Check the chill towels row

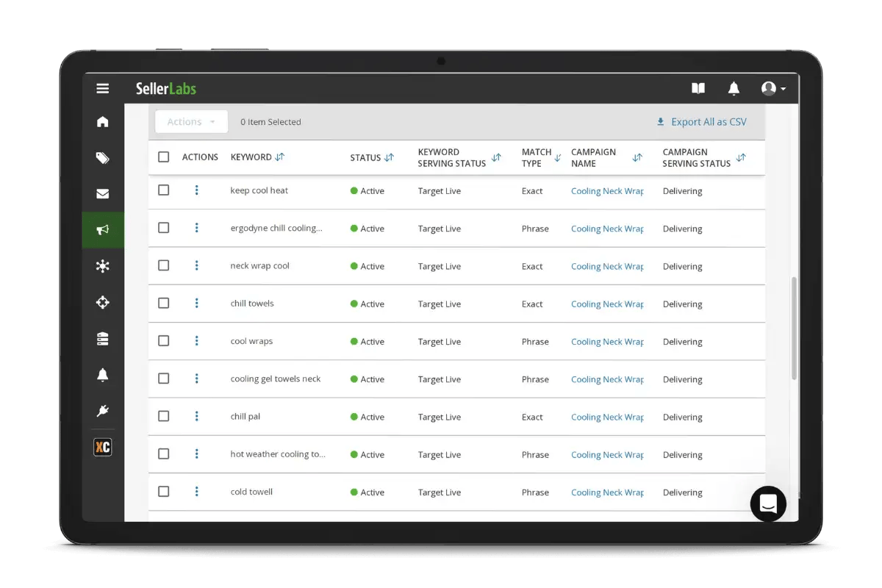(164, 303)
